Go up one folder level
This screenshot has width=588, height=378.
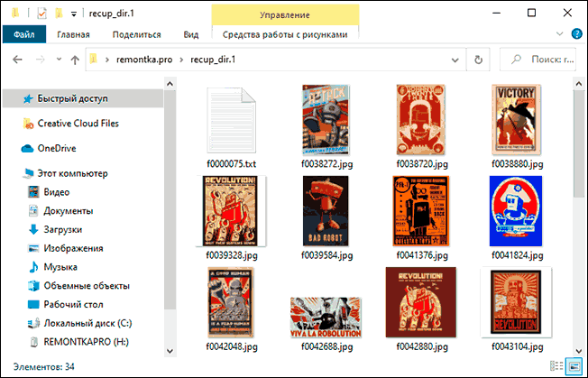pyautogui.click(x=75, y=60)
